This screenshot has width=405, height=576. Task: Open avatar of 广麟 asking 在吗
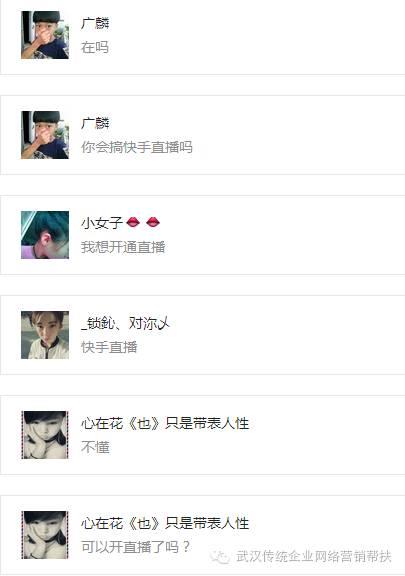pyautogui.click(x=45, y=35)
